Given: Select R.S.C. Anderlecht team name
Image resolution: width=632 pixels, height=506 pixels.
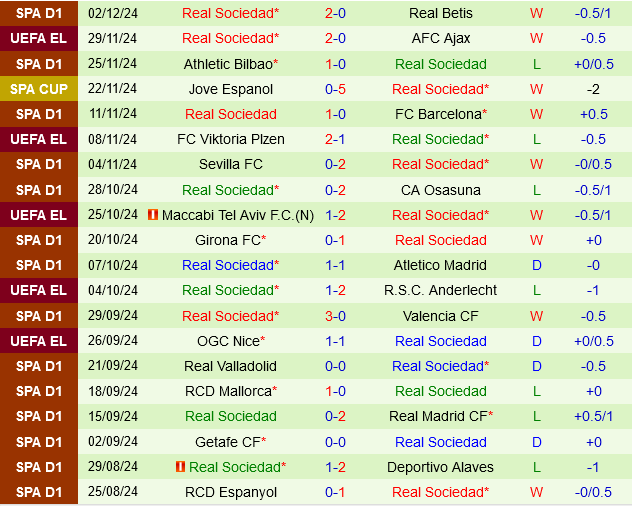Looking at the screenshot, I should (440, 290).
